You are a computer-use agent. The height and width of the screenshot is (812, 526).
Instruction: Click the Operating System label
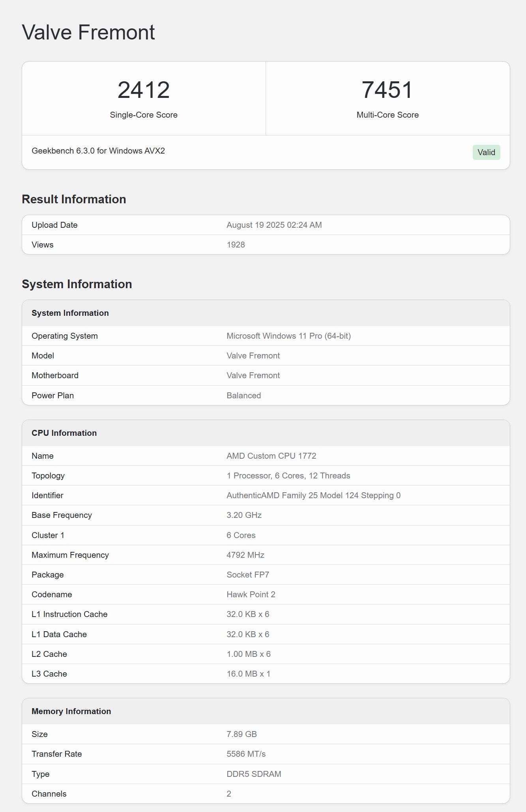pyautogui.click(x=65, y=336)
